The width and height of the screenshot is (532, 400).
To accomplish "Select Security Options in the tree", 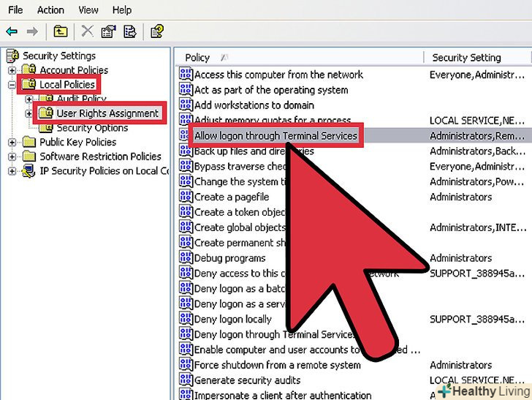I will pyautogui.click(x=92, y=128).
